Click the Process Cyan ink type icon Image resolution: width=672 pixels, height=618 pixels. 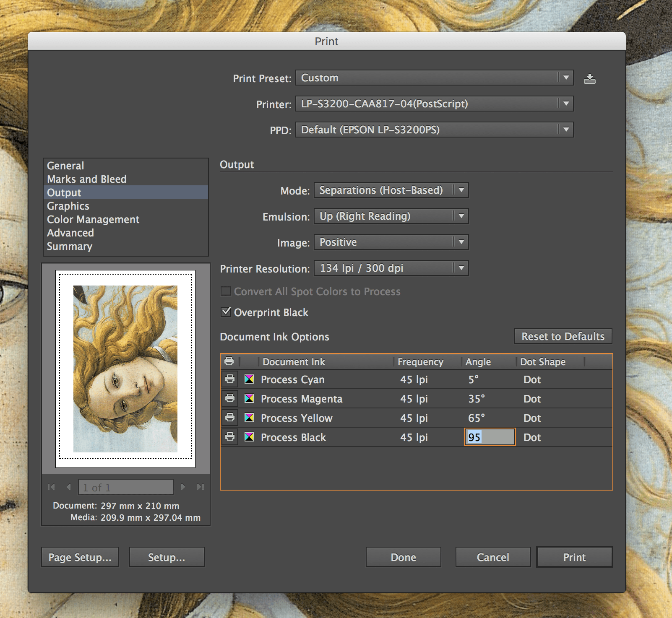[x=249, y=379]
